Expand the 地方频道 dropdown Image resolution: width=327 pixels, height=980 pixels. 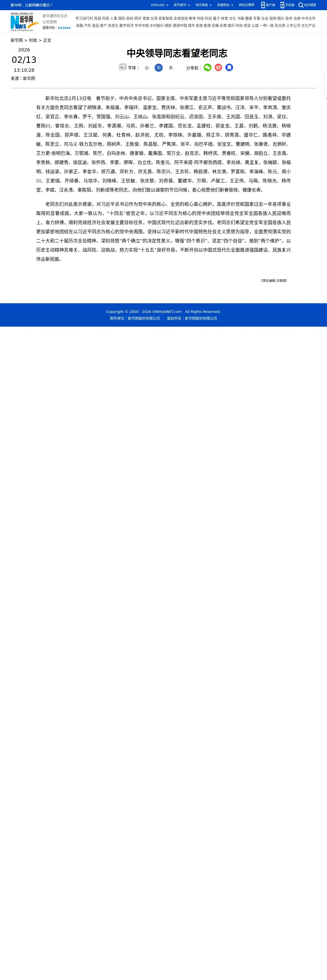[204, 5]
